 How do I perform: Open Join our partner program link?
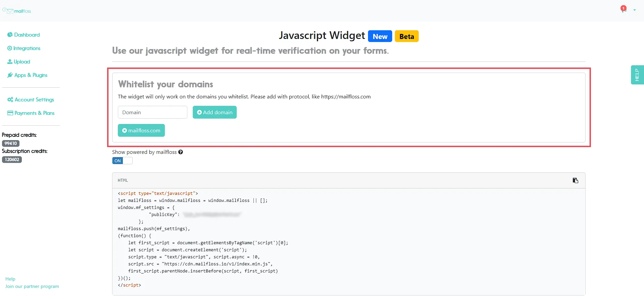(x=32, y=286)
